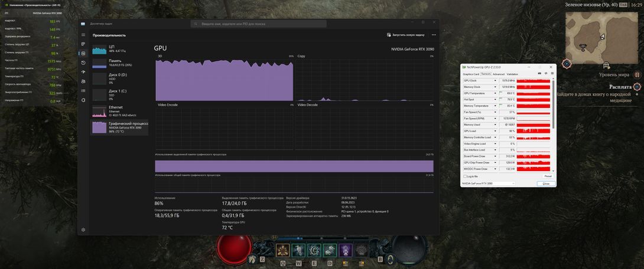Open Users page in Task Manager sidebar
Screen dimensions: 644x269
[83, 81]
